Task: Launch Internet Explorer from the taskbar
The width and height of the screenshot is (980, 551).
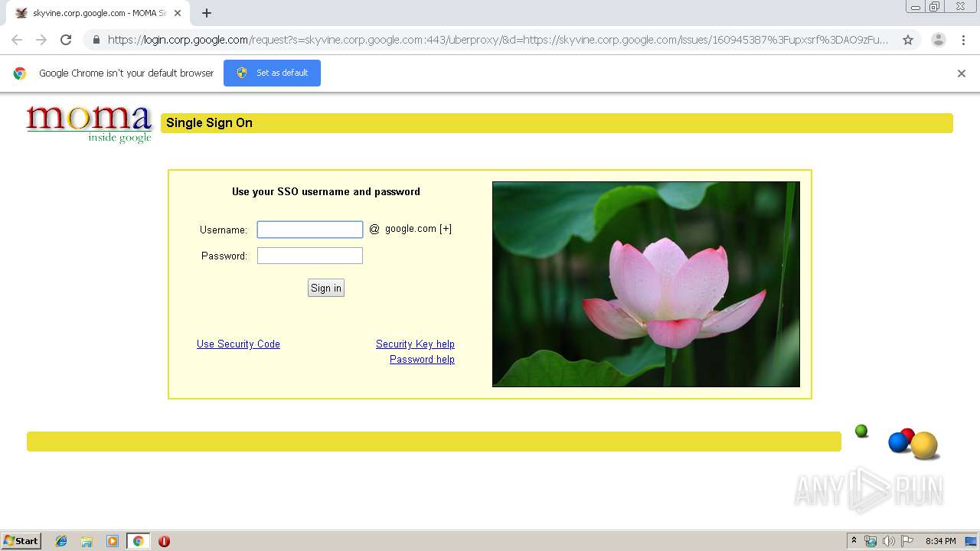Action: tap(61, 541)
